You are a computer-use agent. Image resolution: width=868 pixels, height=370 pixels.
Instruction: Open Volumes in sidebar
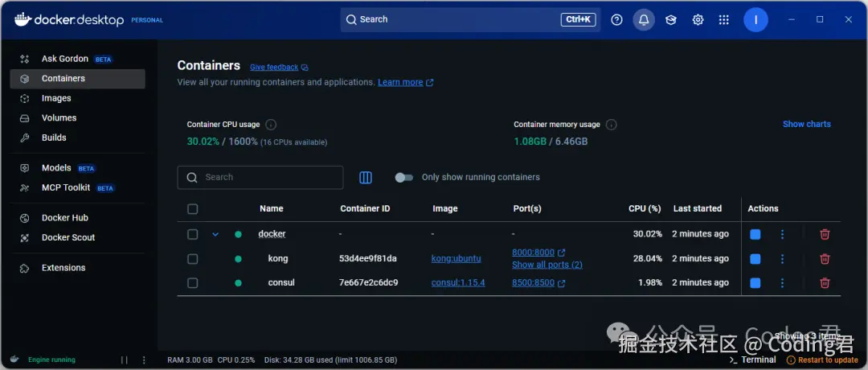click(x=77, y=118)
